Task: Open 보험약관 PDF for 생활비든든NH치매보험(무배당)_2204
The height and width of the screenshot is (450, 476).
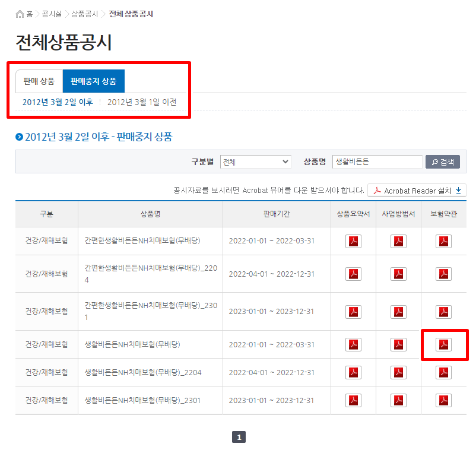Action: coord(443,373)
